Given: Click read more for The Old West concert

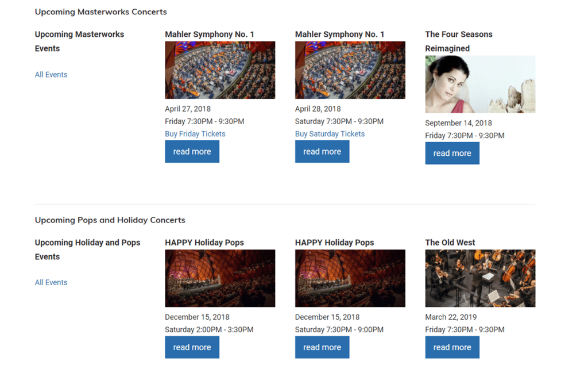Looking at the screenshot, I should [452, 347].
